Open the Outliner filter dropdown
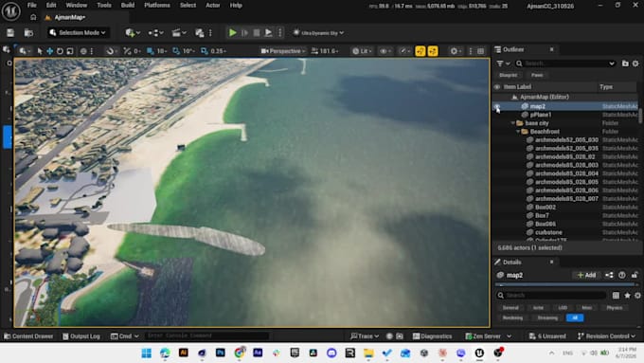The image size is (644, 363). (503, 64)
